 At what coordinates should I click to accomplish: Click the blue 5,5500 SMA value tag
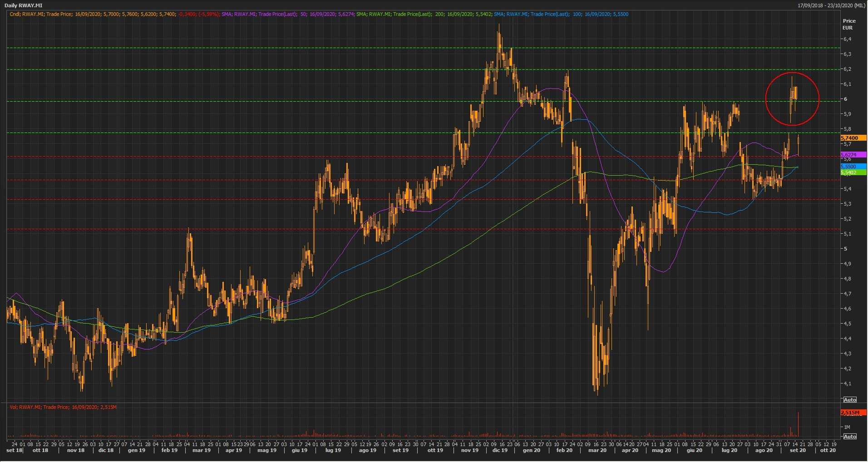[x=853, y=167]
